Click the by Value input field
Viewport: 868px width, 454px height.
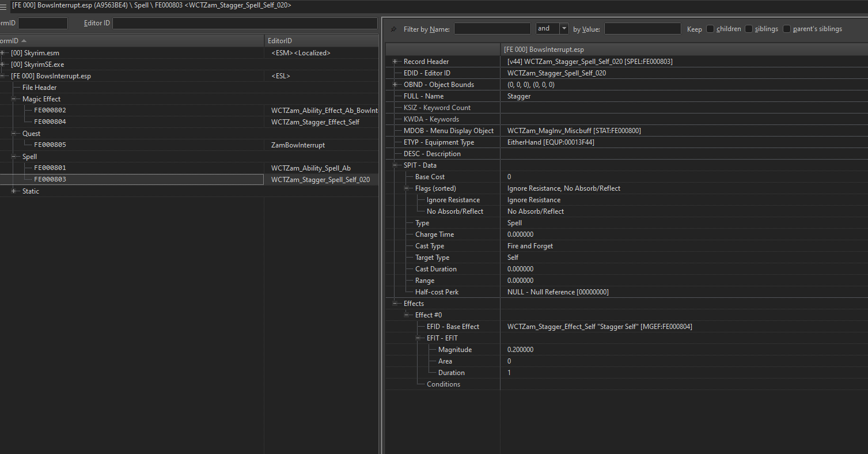coord(642,29)
